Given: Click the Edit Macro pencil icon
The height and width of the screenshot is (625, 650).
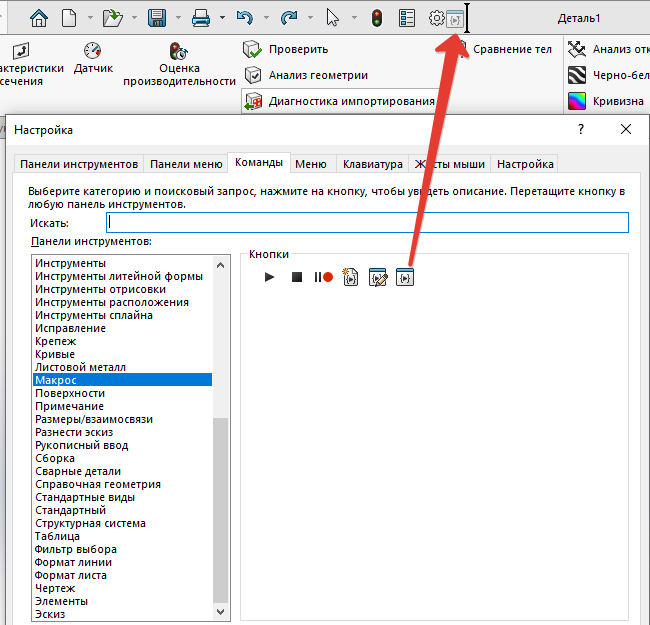Looking at the screenshot, I should pyautogui.click(x=378, y=277).
